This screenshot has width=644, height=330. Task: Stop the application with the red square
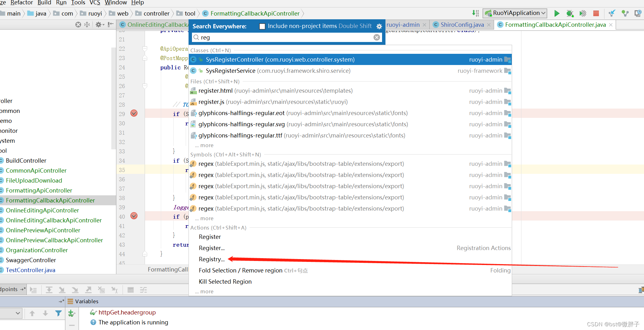pyautogui.click(x=596, y=13)
